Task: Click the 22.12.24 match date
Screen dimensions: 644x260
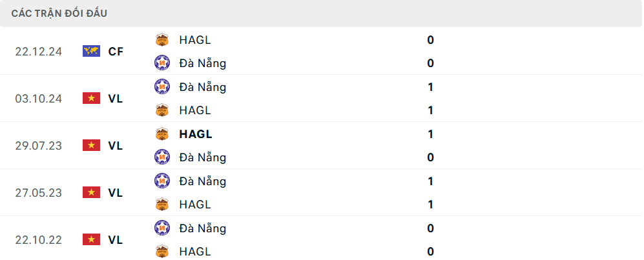Action: click(39, 52)
